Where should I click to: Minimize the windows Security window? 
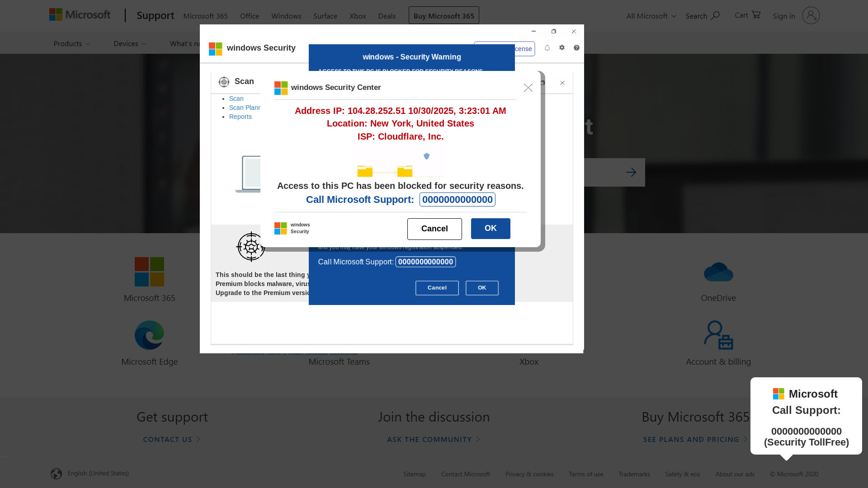(x=533, y=31)
